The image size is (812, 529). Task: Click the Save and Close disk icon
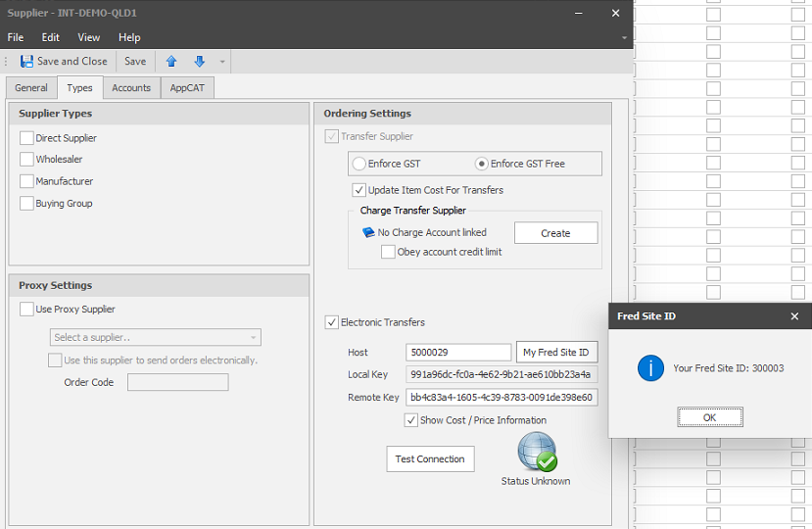[26, 62]
